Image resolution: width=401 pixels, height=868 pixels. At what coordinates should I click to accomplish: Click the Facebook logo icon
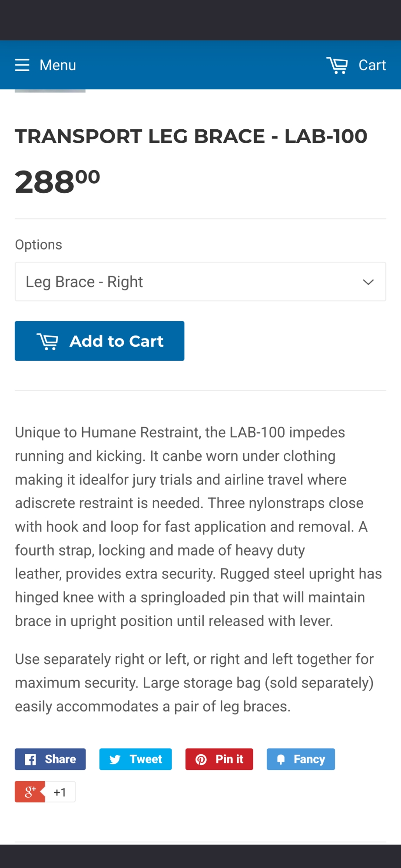pyautogui.click(x=30, y=759)
